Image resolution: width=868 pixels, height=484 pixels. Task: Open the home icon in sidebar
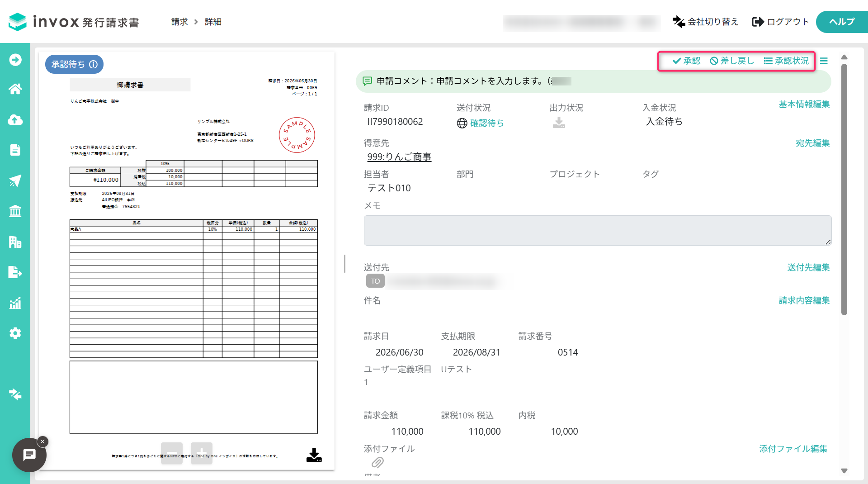coord(15,89)
